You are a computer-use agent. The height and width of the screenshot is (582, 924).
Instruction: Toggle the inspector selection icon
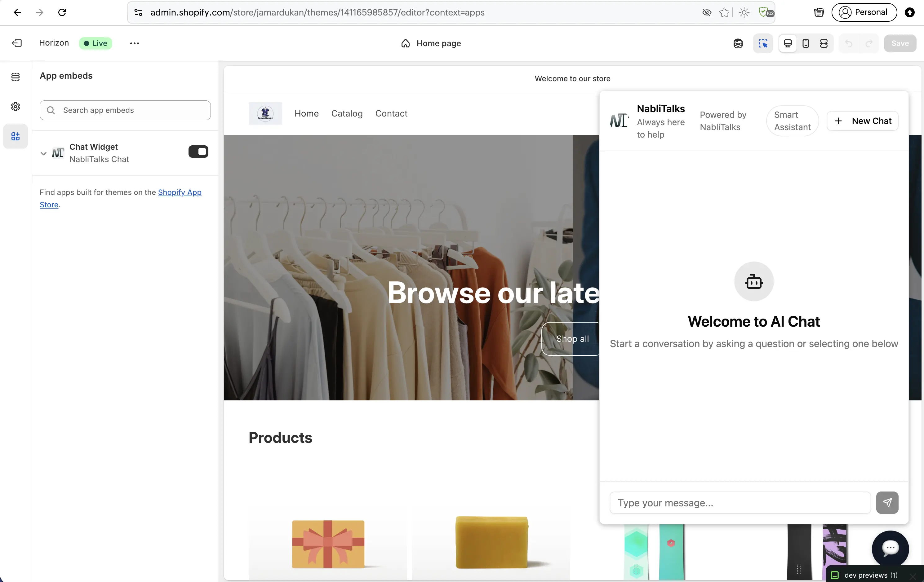click(763, 43)
